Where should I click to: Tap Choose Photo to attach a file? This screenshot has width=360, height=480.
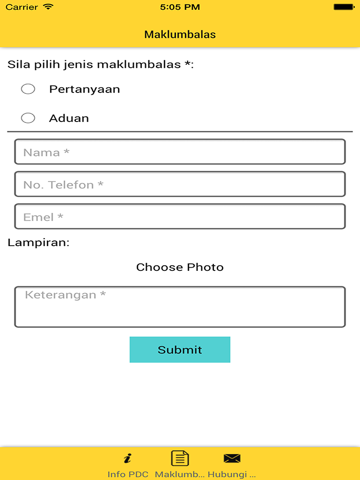click(180, 267)
